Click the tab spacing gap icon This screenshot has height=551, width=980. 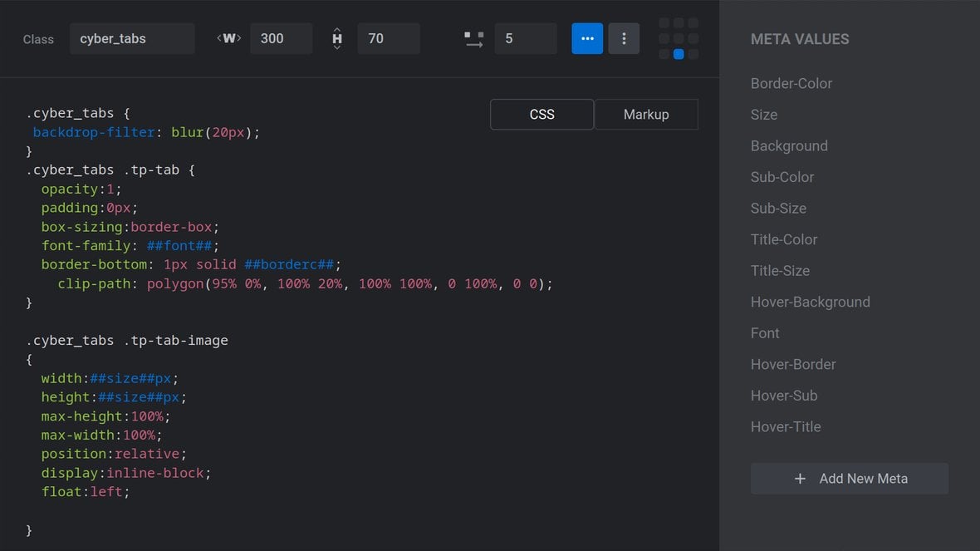(473, 39)
